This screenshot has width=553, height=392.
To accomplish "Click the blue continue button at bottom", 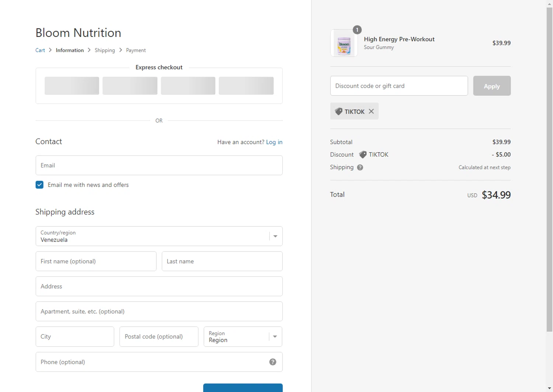I will (243, 388).
